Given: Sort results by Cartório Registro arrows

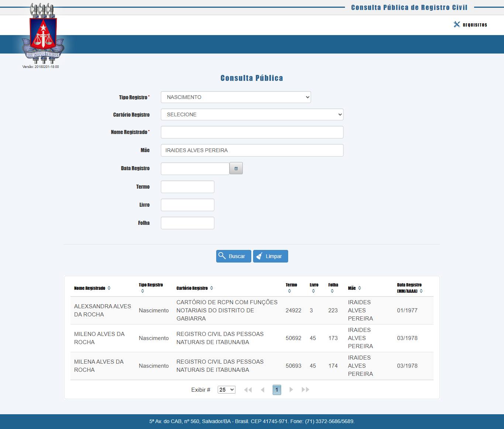Looking at the screenshot, I should [x=211, y=288].
